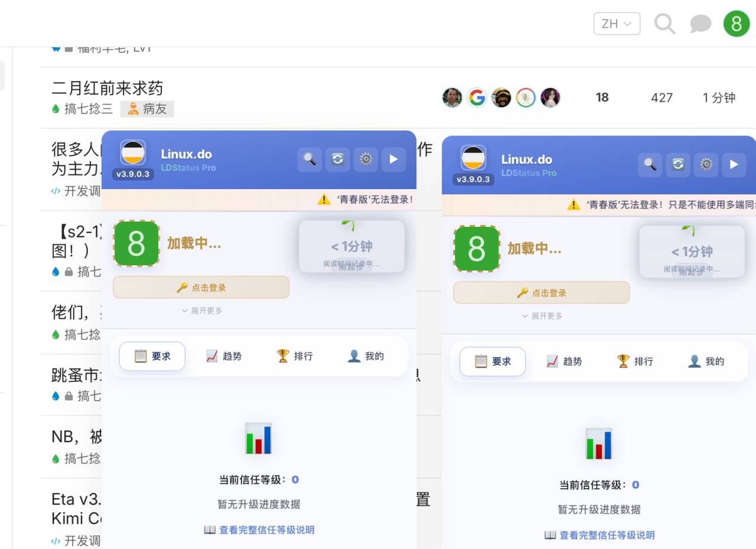Click the warning triangle in the right panel banner
756x549 pixels.
tap(573, 205)
